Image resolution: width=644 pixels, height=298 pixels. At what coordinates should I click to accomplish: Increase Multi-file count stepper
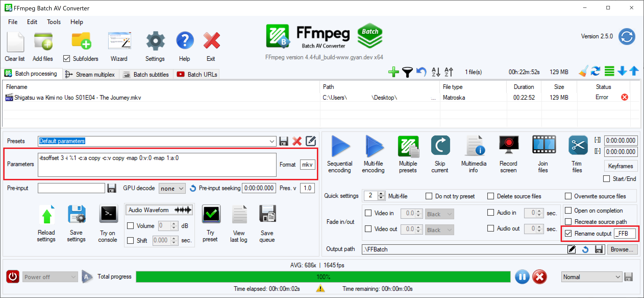381,194
